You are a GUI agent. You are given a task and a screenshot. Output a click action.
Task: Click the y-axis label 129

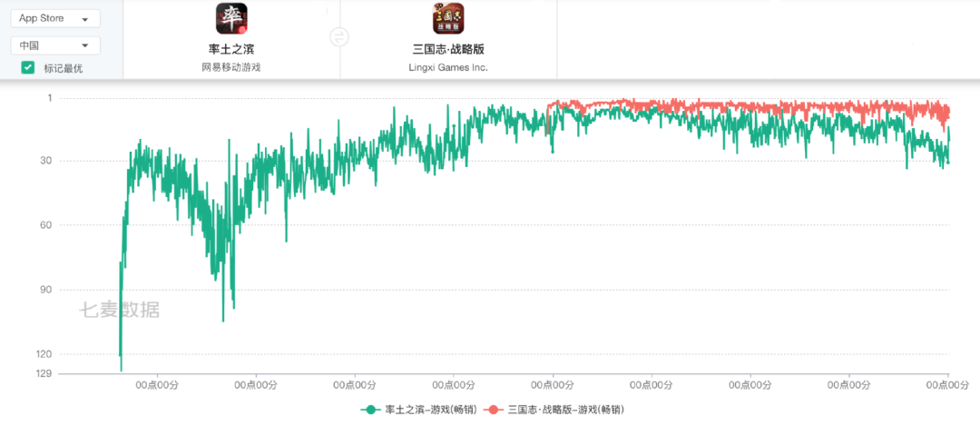click(45, 373)
